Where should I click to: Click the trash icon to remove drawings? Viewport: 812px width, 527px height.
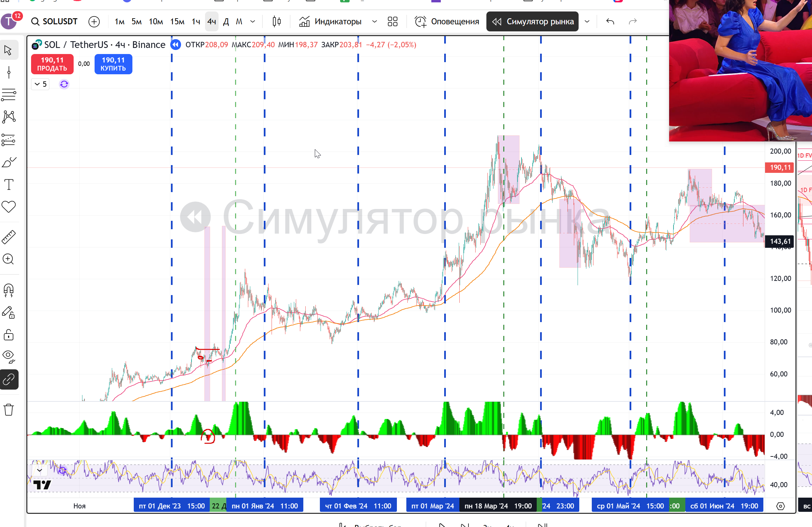(9, 409)
